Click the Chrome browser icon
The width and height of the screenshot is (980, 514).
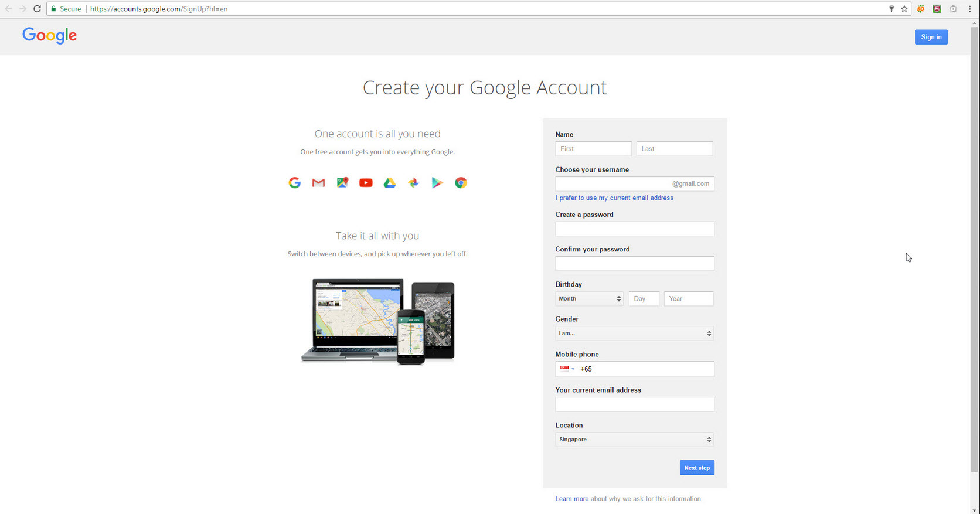pos(461,183)
